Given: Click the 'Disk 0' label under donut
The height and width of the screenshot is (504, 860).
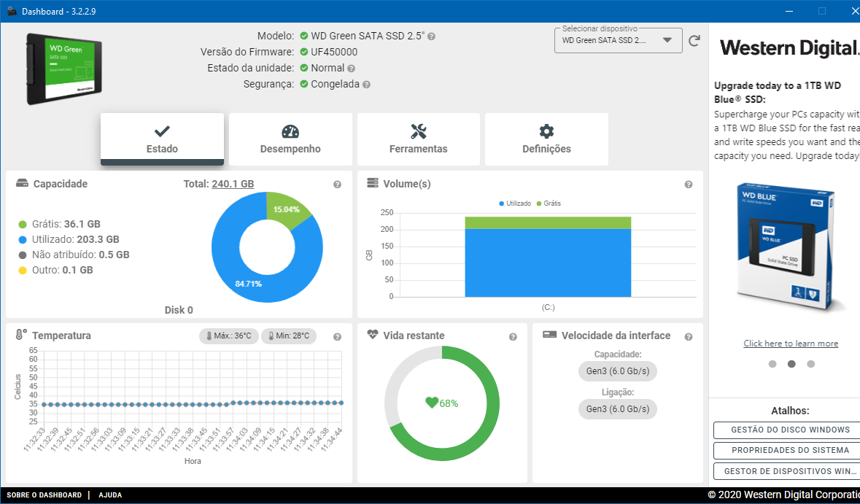Looking at the screenshot, I should (179, 310).
